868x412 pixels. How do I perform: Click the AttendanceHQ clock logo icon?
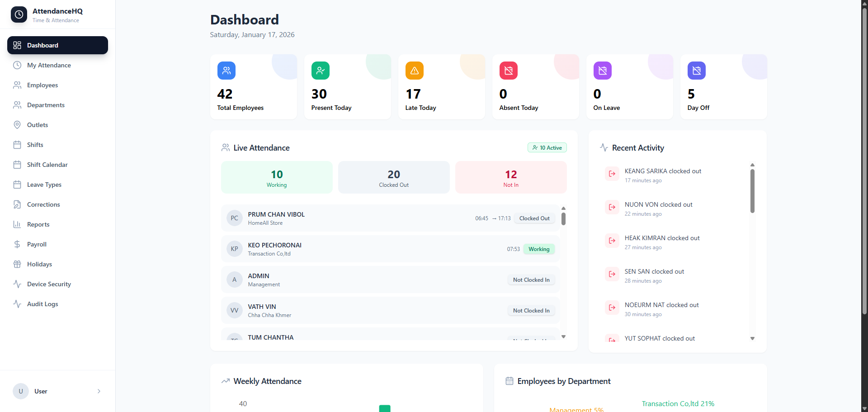pyautogui.click(x=19, y=14)
